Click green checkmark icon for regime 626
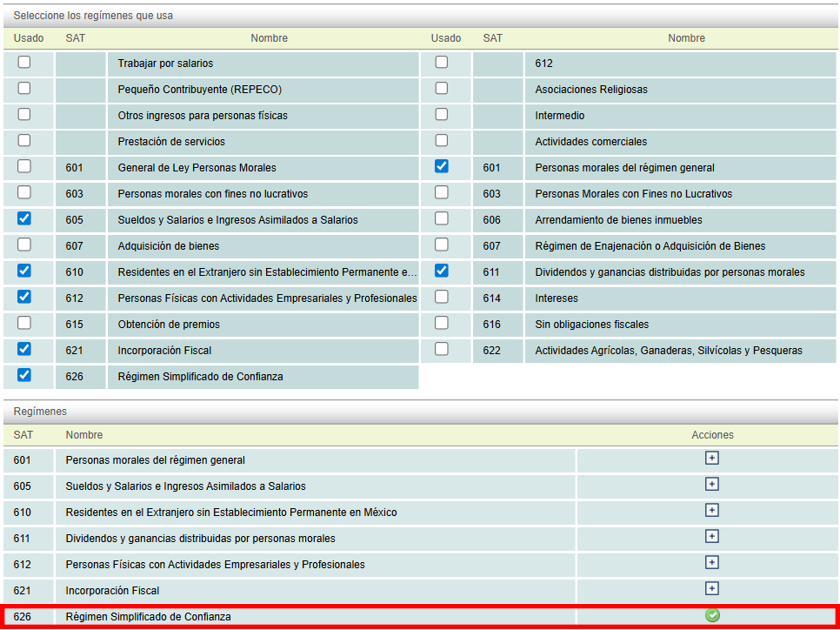 [712, 616]
